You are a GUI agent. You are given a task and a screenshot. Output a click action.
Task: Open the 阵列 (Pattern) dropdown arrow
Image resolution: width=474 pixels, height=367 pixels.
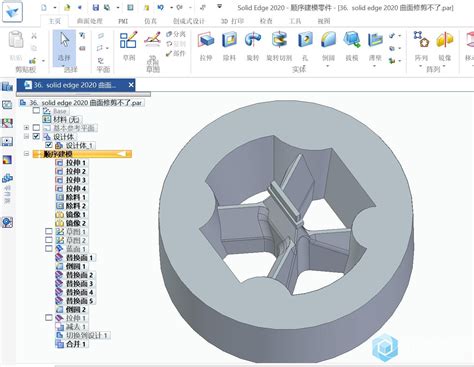tap(421, 66)
